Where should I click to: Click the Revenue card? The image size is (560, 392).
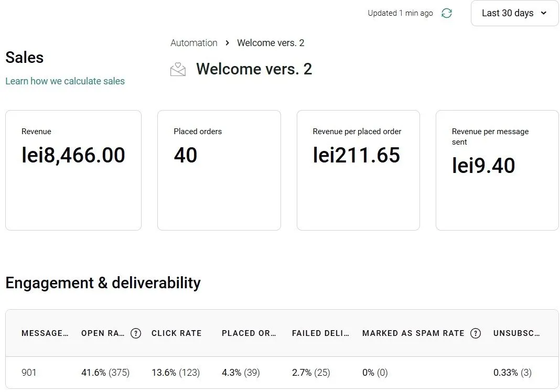73,170
